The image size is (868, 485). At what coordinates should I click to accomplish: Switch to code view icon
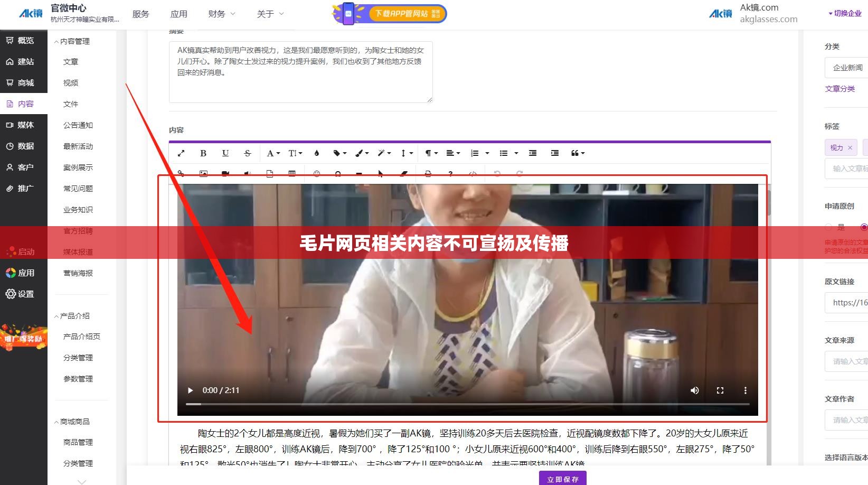coord(473,173)
